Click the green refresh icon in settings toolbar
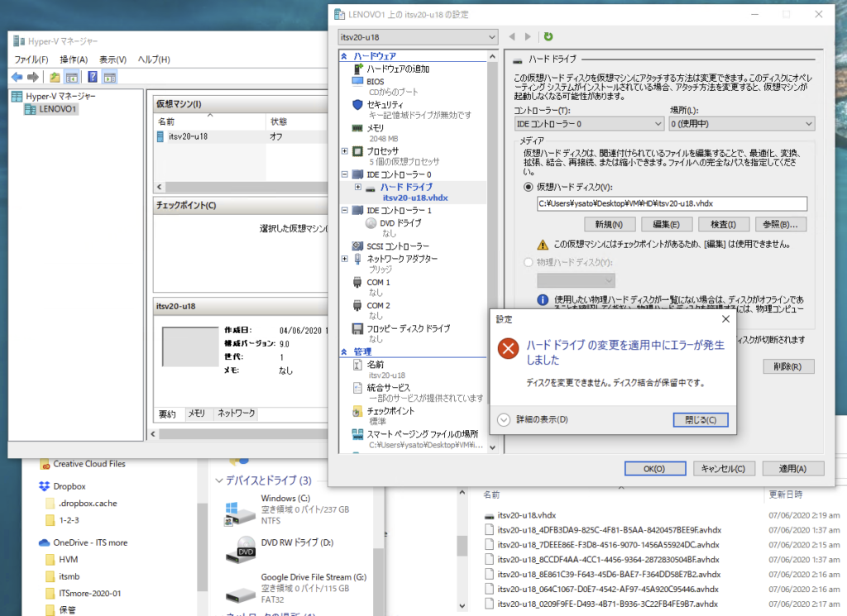 pyautogui.click(x=548, y=36)
